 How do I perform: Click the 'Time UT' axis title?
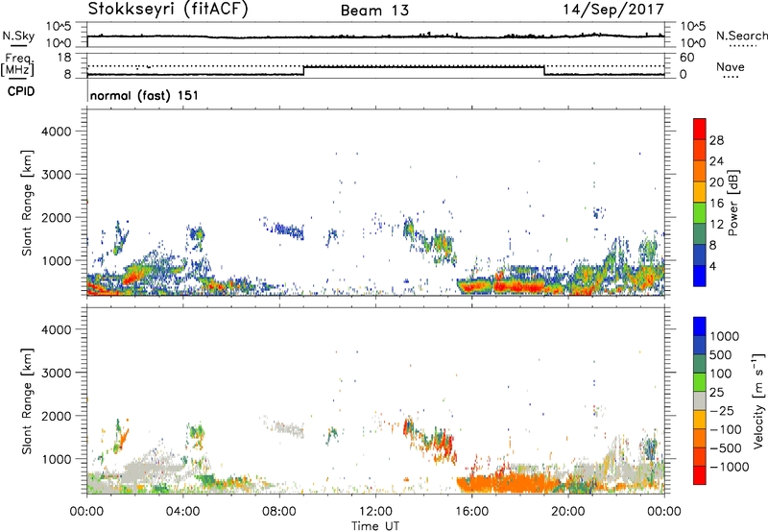[375, 526]
